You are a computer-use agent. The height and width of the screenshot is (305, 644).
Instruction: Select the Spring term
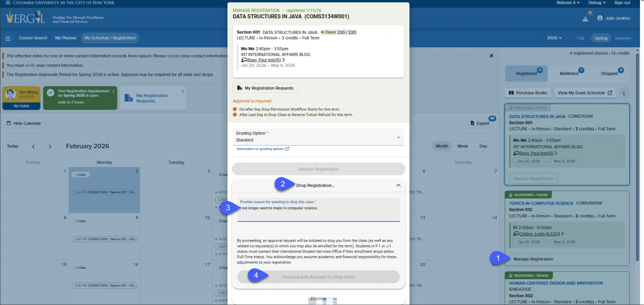tap(601, 38)
